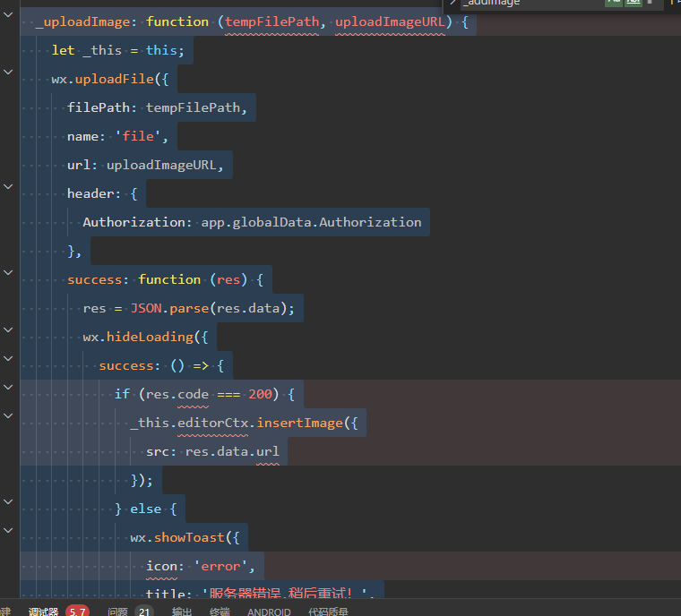Switch to the 终端 terminal tab
Screen dimensions: 681x616
pos(220,612)
